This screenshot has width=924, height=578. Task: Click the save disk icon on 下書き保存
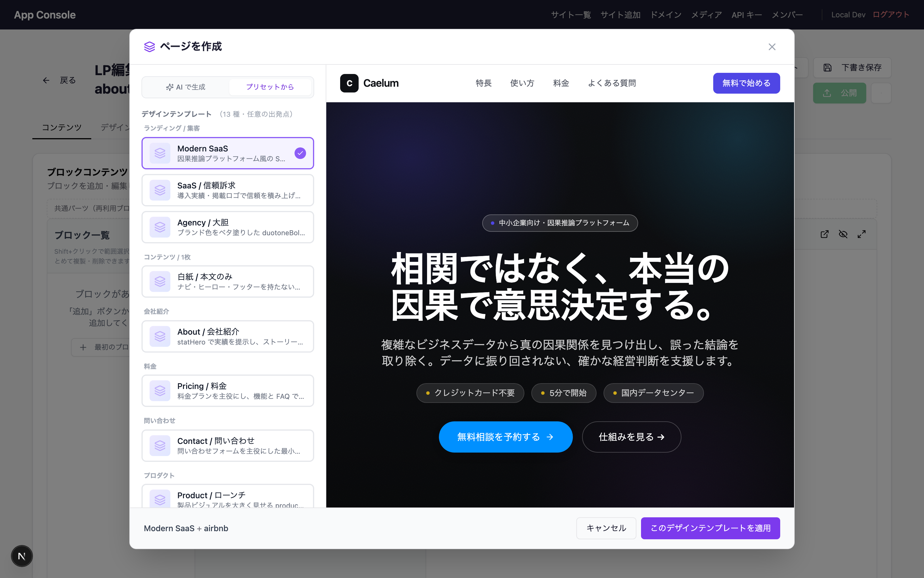[827, 68]
